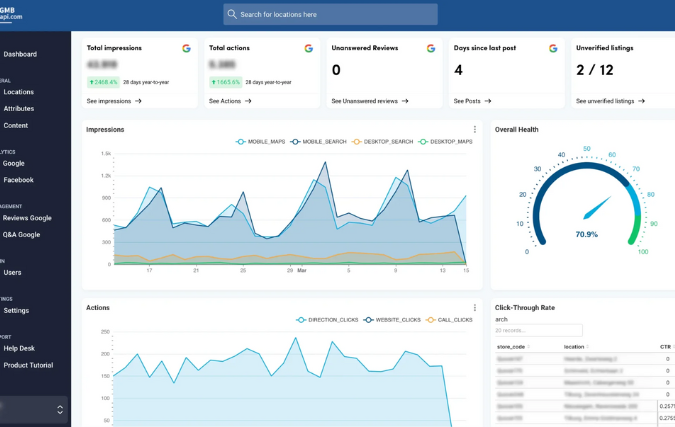Viewport: 675px width, 427px height.
Task: Toggle MOBILE_SEARCH series in Impressions legend
Action: [x=318, y=142]
